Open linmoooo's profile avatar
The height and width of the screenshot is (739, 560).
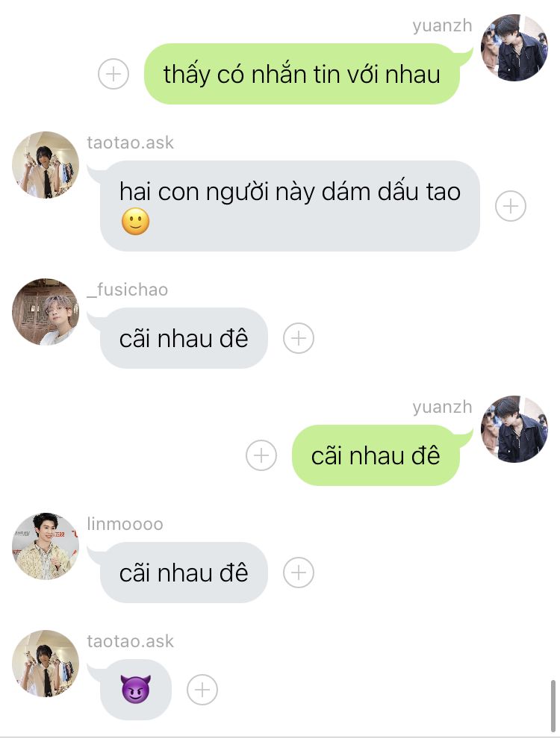pos(46,546)
